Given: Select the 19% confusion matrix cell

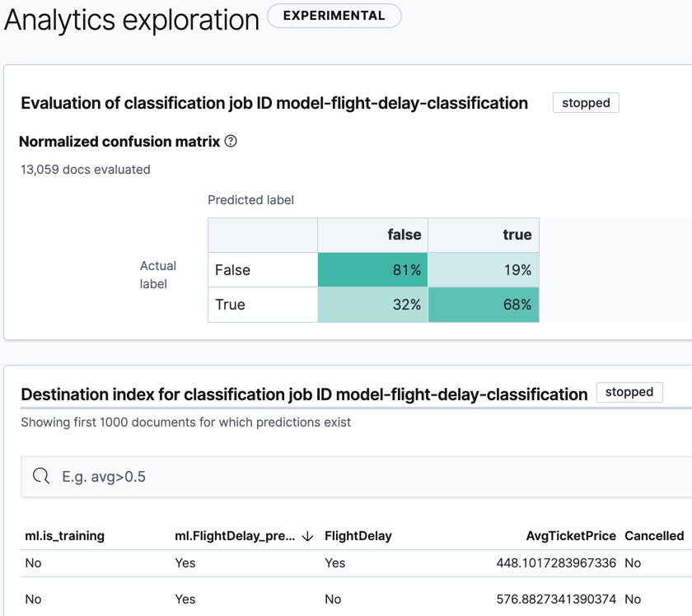Looking at the screenshot, I should coord(484,270).
